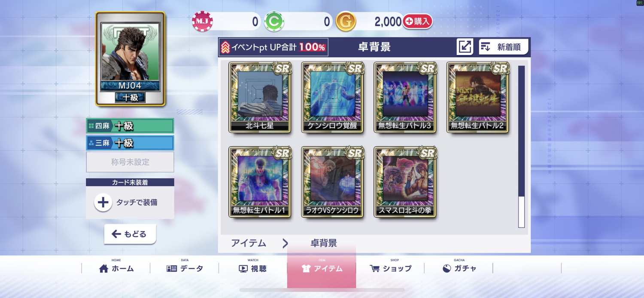
Task: Open the player avatar MJ04 card
Action: click(x=130, y=59)
